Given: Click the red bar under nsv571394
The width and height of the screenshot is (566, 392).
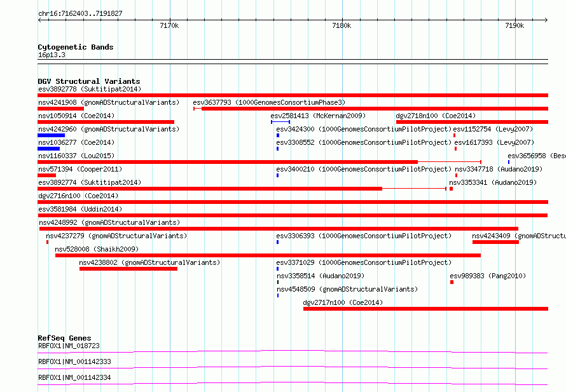Looking at the screenshot, I should click(x=46, y=175).
